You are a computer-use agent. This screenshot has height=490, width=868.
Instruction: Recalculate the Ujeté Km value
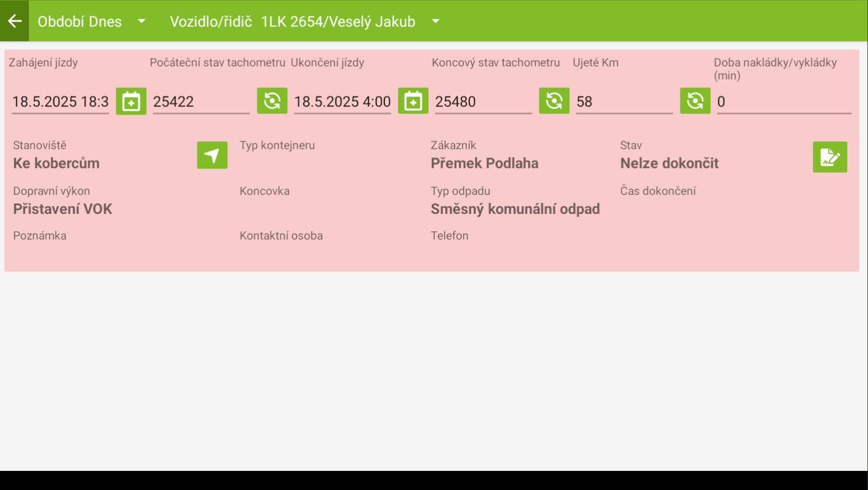695,101
